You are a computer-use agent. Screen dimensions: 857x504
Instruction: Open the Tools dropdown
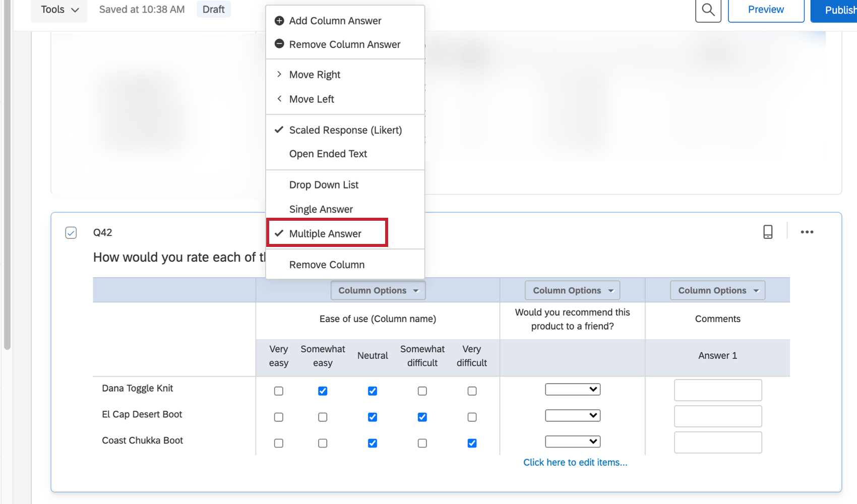pos(58,10)
